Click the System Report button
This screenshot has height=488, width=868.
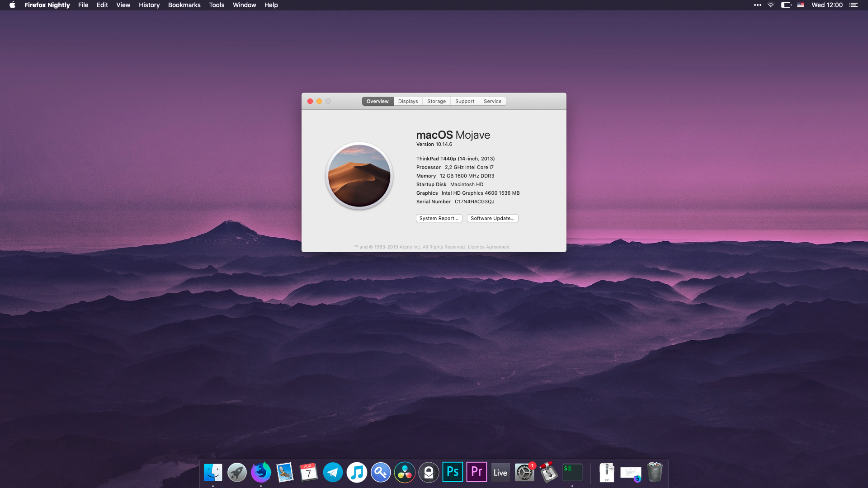pos(439,218)
